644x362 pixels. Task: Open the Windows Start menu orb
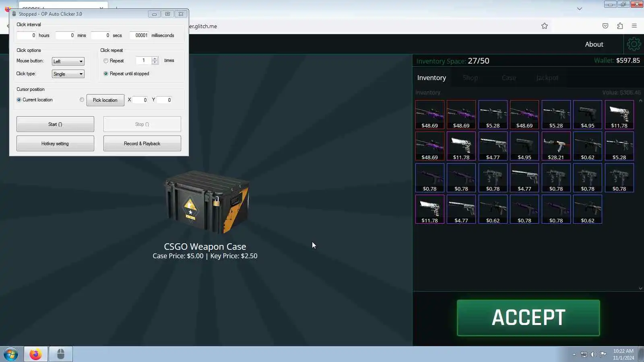click(x=11, y=354)
